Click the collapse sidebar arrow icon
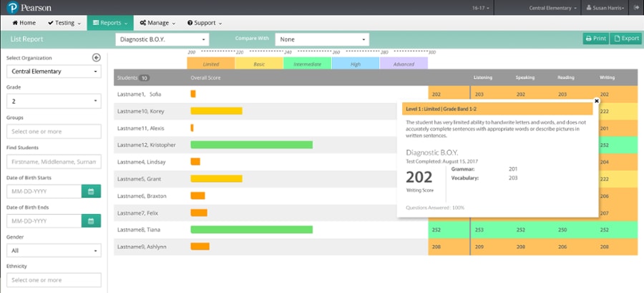This screenshot has width=644, height=293. click(97, 58)
